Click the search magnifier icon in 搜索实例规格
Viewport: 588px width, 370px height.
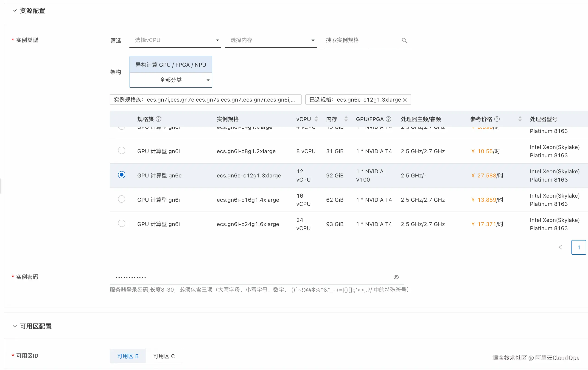(404, 40)
